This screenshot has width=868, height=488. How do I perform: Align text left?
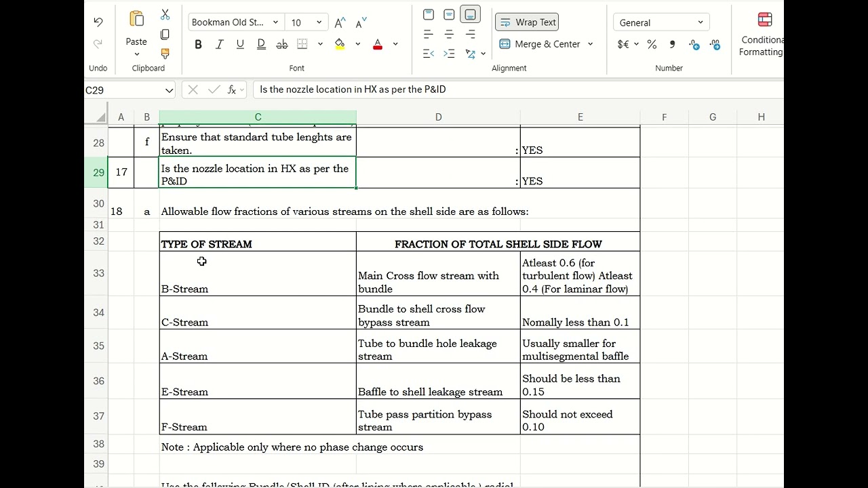[x=429, y=34]
